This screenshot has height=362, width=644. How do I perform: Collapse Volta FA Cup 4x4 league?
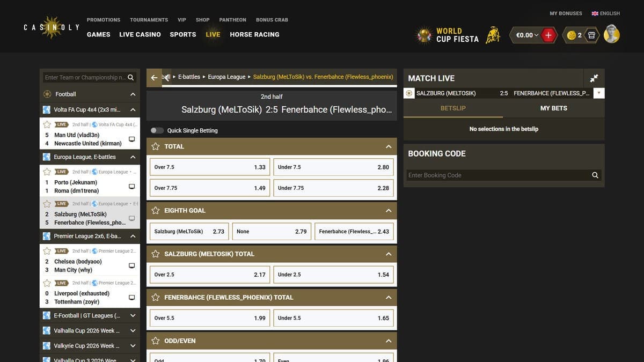[x=133, y=110]
